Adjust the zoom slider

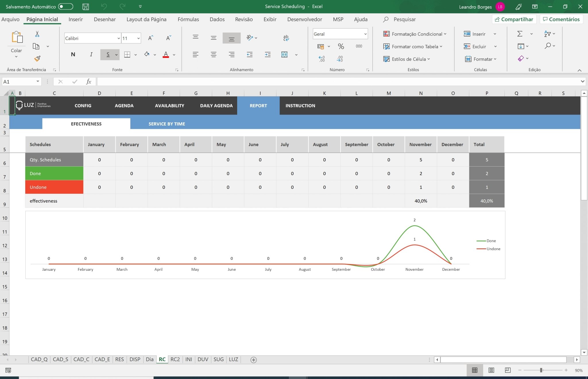point(541,370)
